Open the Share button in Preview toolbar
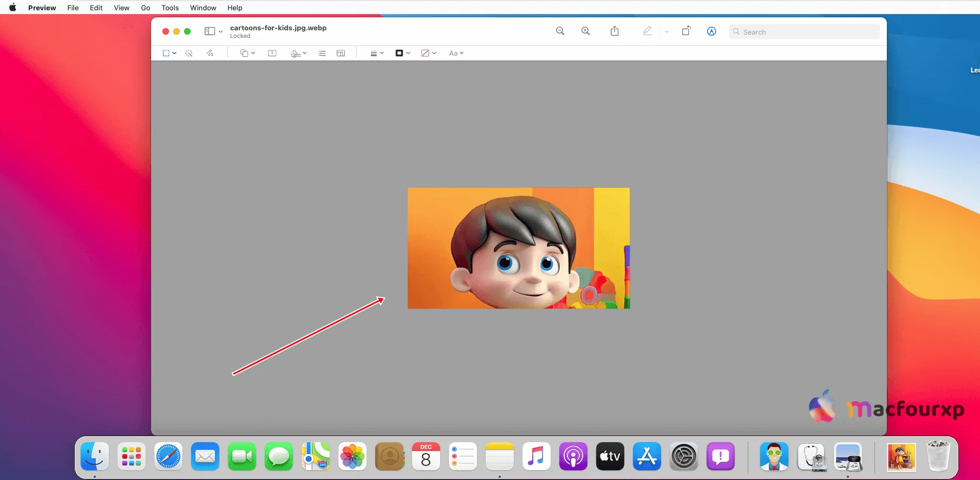Image resolution: width=980 pixels, height=480 pixels. click(615, 31)
